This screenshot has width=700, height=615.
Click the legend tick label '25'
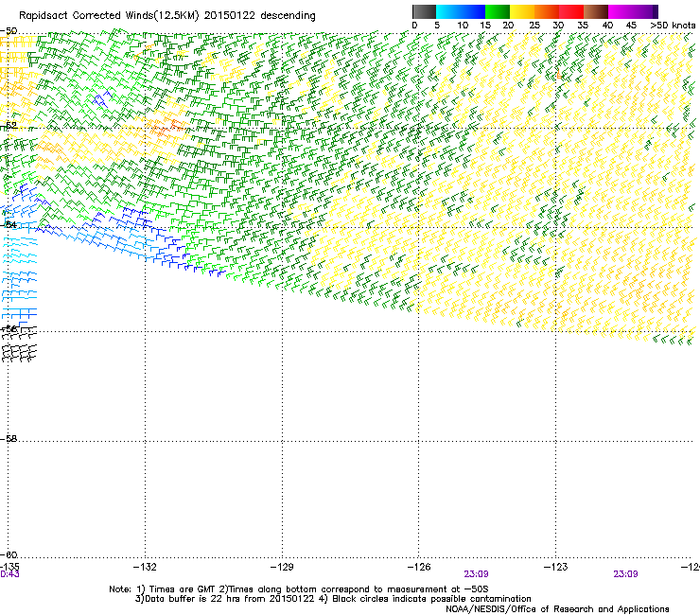pos(534,26)
